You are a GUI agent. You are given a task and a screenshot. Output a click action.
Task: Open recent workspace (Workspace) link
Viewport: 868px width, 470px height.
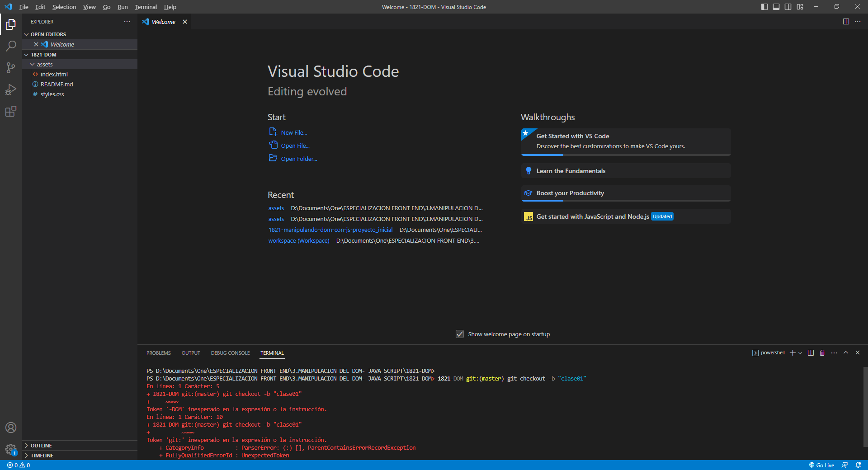299,240
